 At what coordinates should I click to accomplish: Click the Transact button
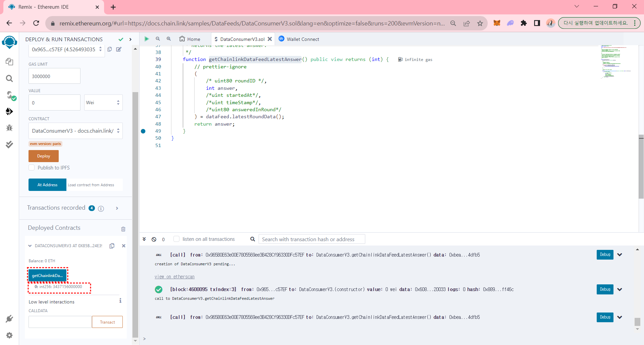pos(107,322)
